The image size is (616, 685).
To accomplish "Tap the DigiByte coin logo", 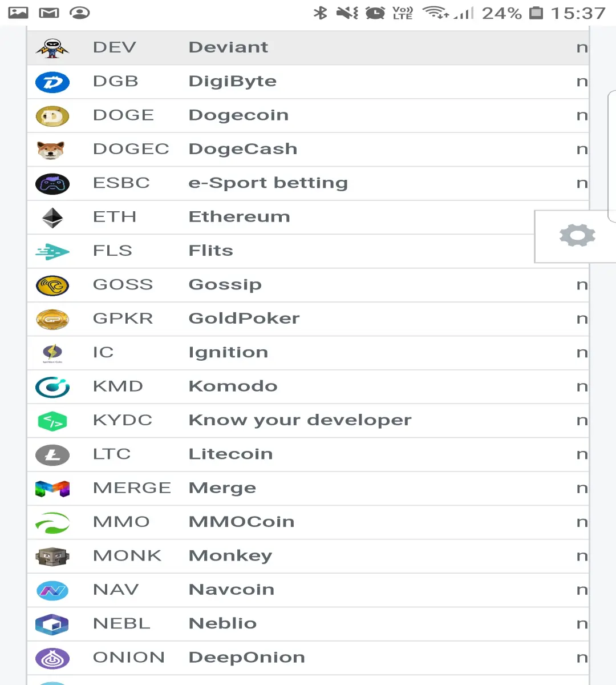I will [x=52, y=82].
